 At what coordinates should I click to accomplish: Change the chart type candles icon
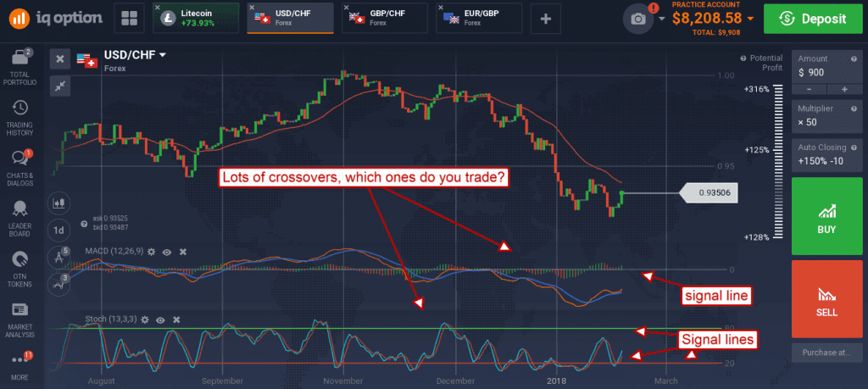click(x=58, y=203)
